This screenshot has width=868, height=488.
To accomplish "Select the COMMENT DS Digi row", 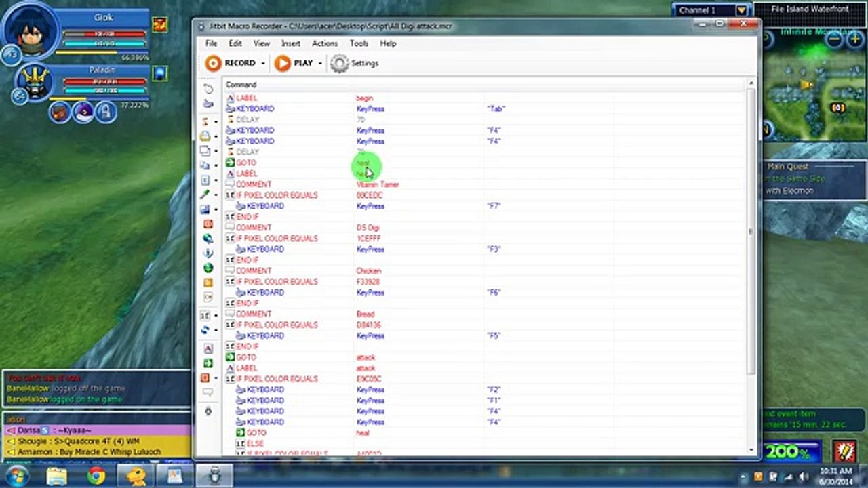I will click(485, 228).
